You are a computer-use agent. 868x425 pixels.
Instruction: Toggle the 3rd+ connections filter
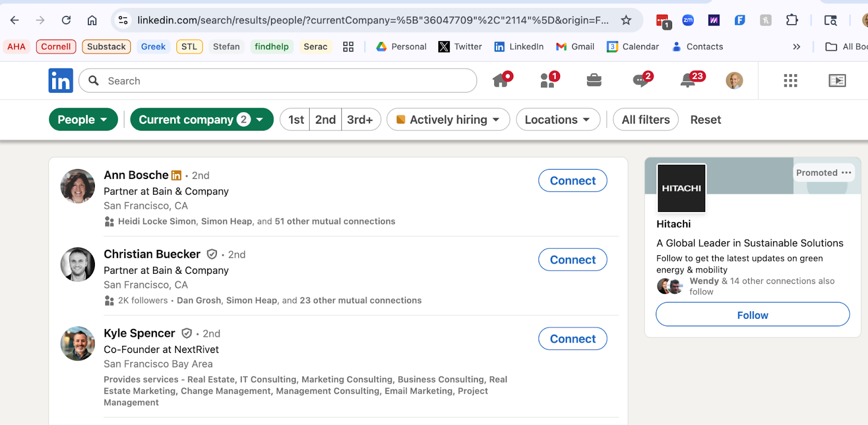pyautogui.click(x=360, y=119)
